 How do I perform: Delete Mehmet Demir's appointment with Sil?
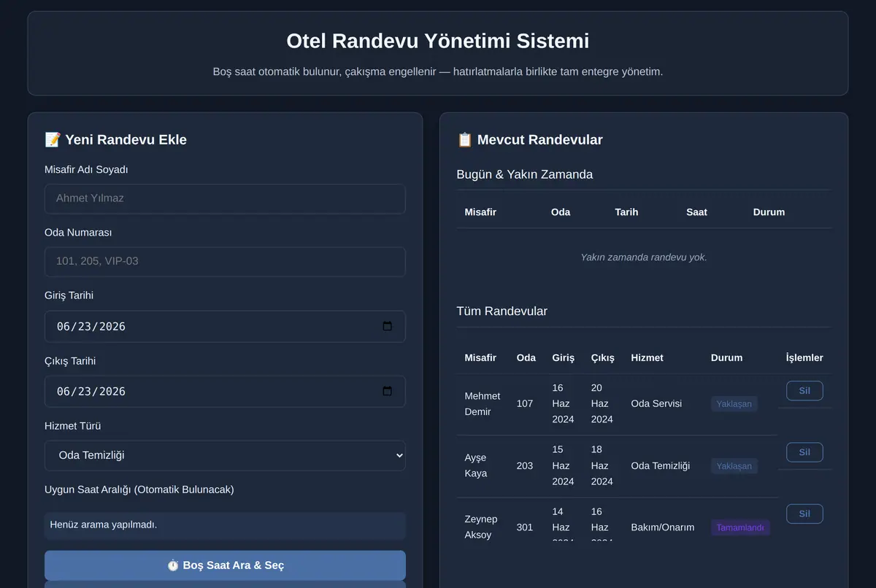pos(804,390)
